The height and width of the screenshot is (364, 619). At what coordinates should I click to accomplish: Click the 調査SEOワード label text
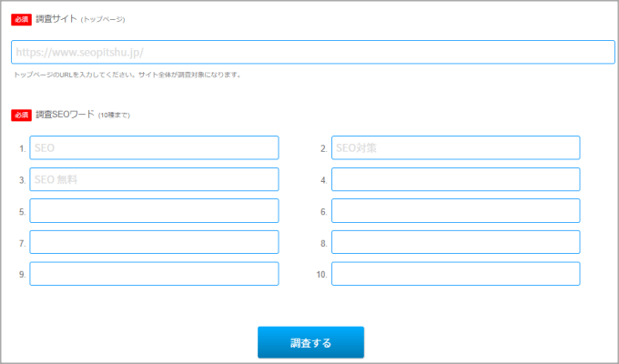pos(66,115)
